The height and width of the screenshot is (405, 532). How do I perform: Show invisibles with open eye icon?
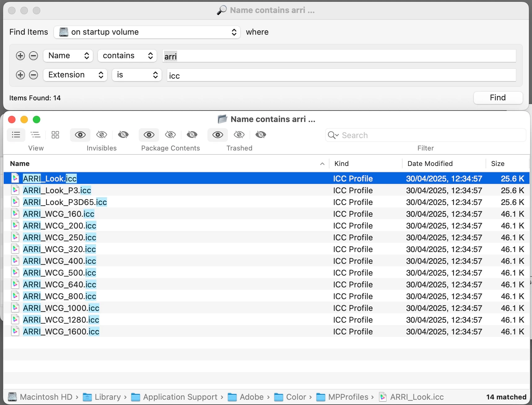[x=81, y=135]
